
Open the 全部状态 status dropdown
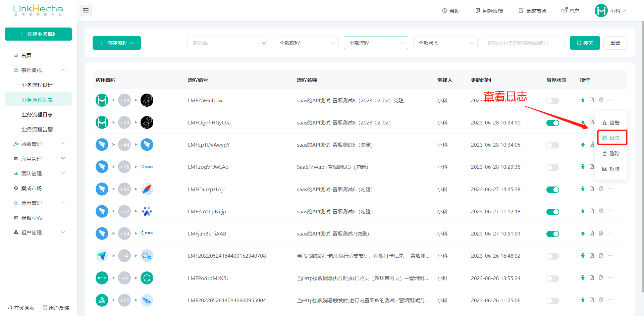point(445,43)
